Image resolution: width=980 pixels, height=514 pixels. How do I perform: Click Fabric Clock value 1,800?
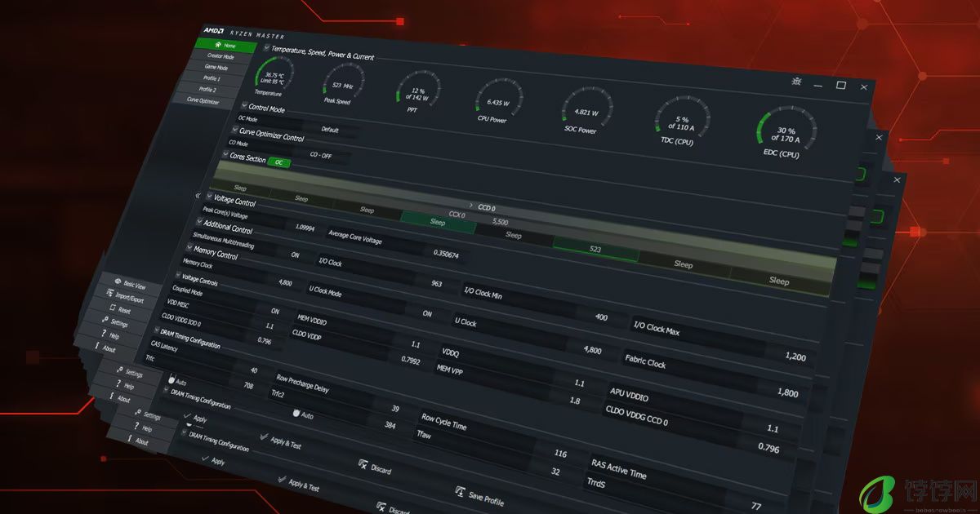click(x=788, y=392)
